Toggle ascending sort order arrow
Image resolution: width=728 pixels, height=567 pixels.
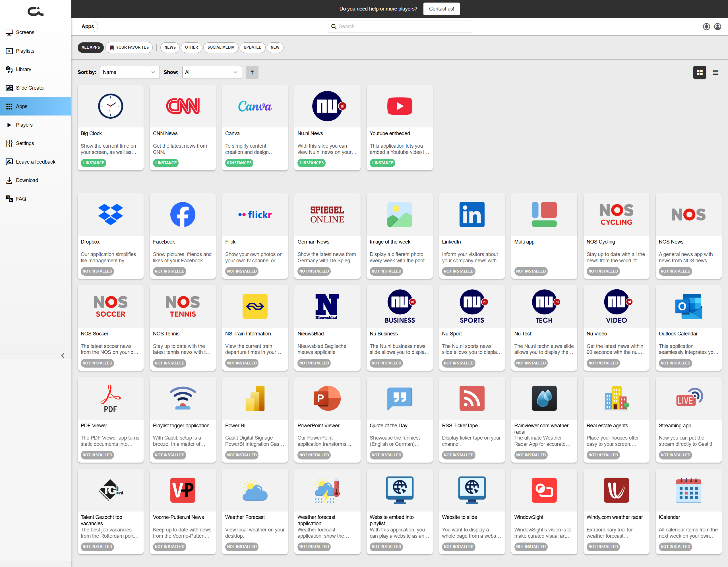coord(252,72)
